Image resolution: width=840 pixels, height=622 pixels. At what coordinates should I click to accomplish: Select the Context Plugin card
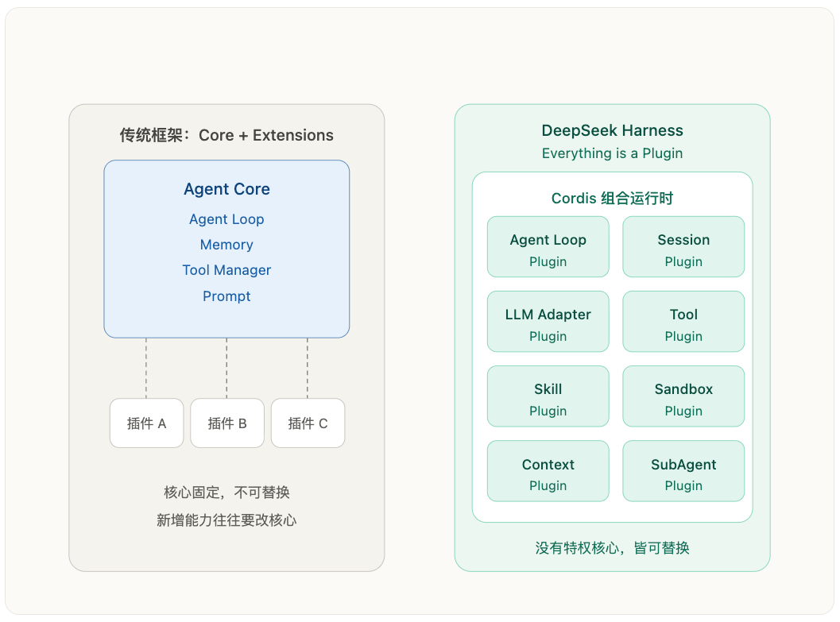[x=548, y=471]
